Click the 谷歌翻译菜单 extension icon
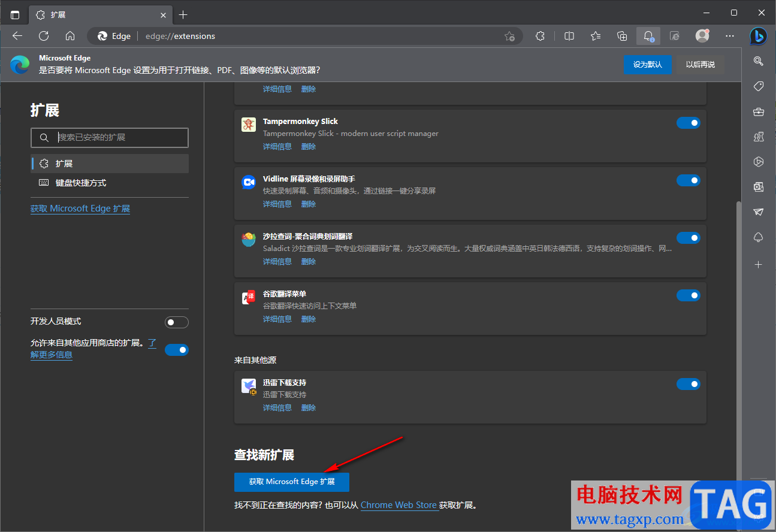This screenshot has height=532, width=776. click(x=249, y=297)
